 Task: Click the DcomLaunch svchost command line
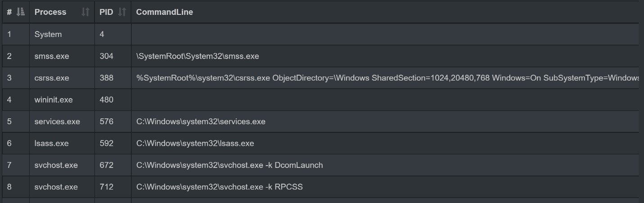230,165
